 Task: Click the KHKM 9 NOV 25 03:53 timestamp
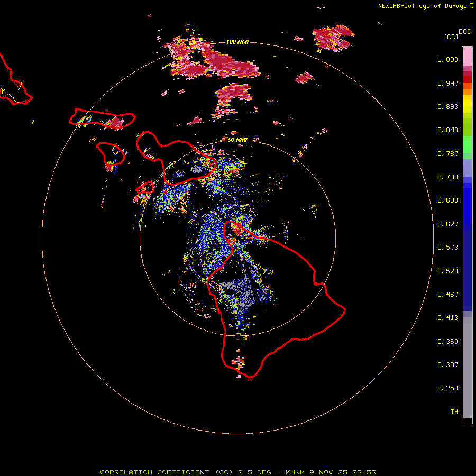coord(330,472)
